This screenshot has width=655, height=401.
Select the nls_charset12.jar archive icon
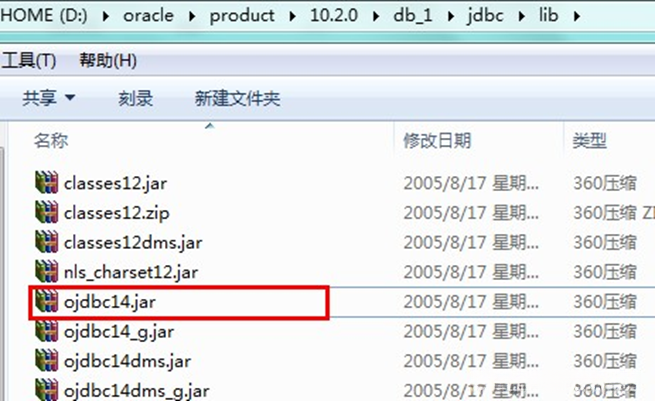46,272
